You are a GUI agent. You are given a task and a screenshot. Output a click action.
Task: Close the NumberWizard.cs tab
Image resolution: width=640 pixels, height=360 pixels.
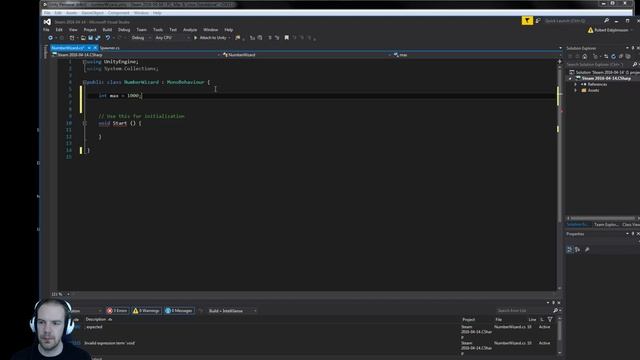(x=95, y=48)
